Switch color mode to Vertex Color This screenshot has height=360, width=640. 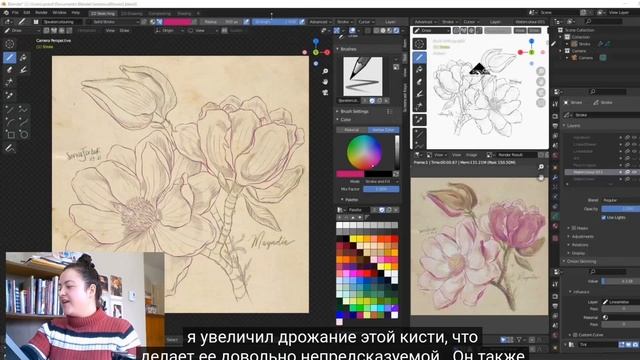point(384,130)
